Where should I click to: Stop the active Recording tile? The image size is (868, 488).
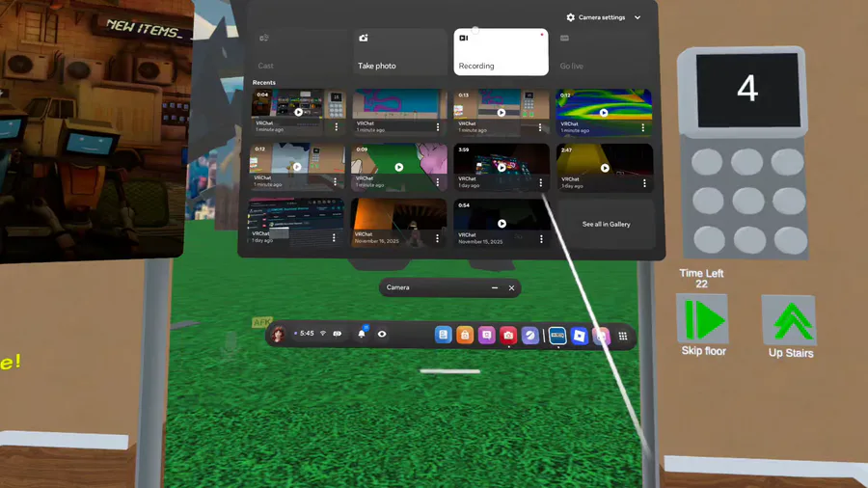click(501, 52)
